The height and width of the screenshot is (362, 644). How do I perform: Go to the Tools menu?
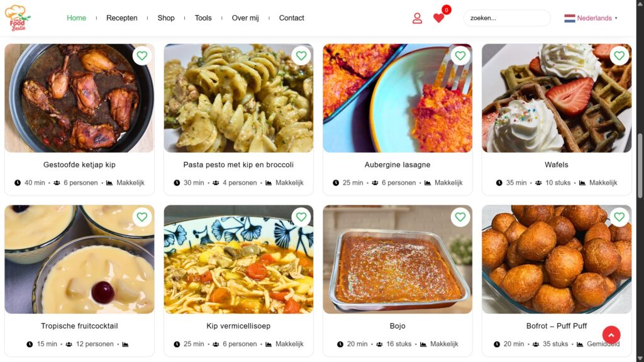point(203,18)
